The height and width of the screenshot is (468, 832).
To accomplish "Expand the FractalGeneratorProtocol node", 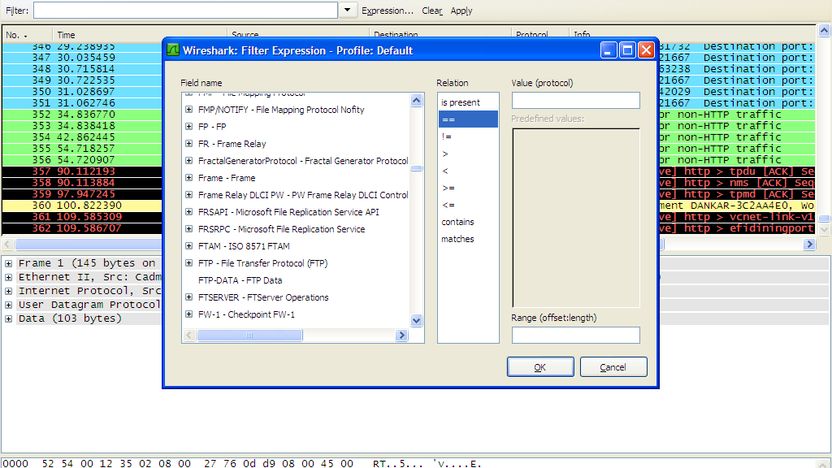I will click(x=188, y=160).
